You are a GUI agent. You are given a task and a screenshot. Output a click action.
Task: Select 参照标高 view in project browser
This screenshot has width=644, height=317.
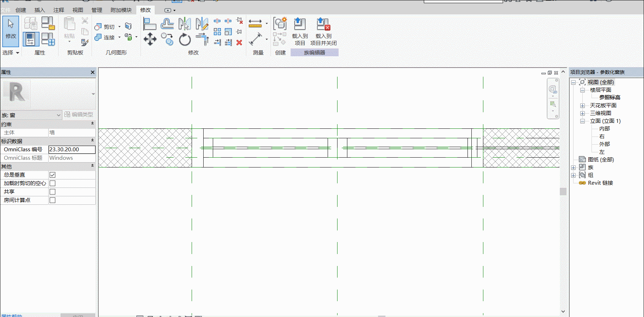(610, 97)
